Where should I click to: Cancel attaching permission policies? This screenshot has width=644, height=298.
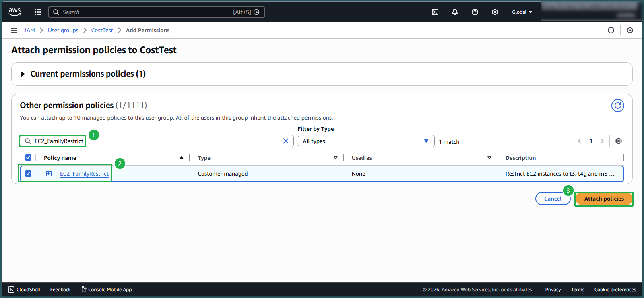553,199
